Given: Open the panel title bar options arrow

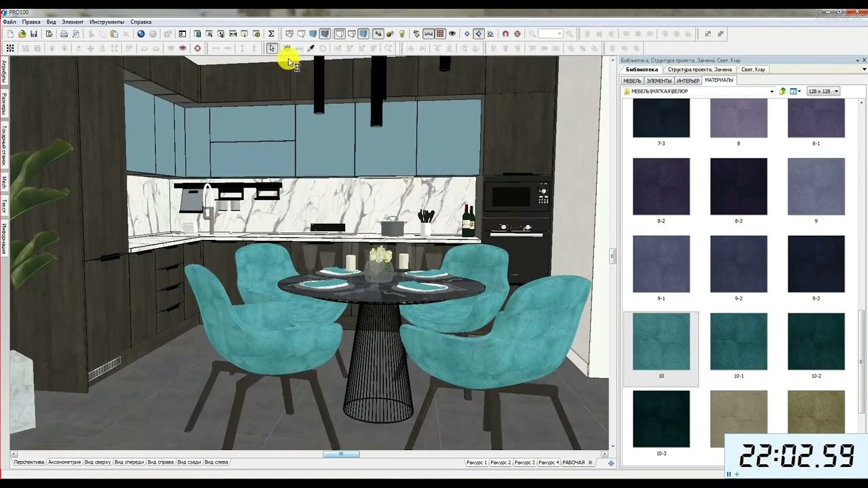Looking at the screenshot, I should coord(856,60).
